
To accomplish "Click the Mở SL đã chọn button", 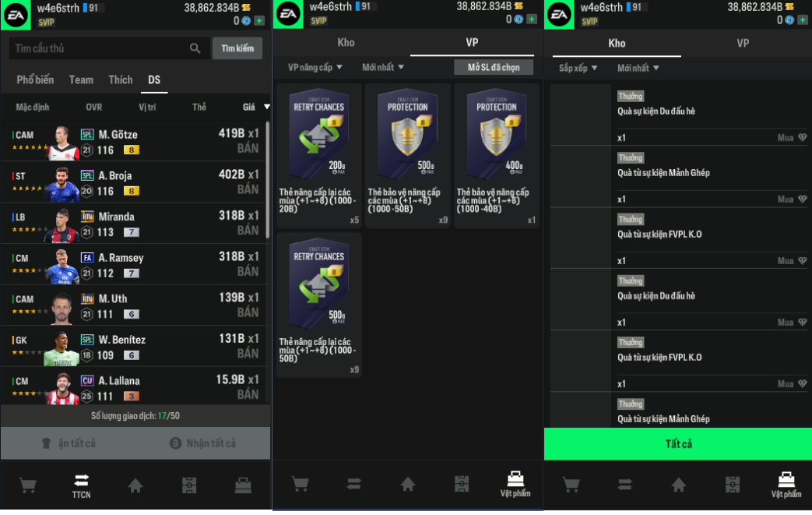I will (494, 67).
